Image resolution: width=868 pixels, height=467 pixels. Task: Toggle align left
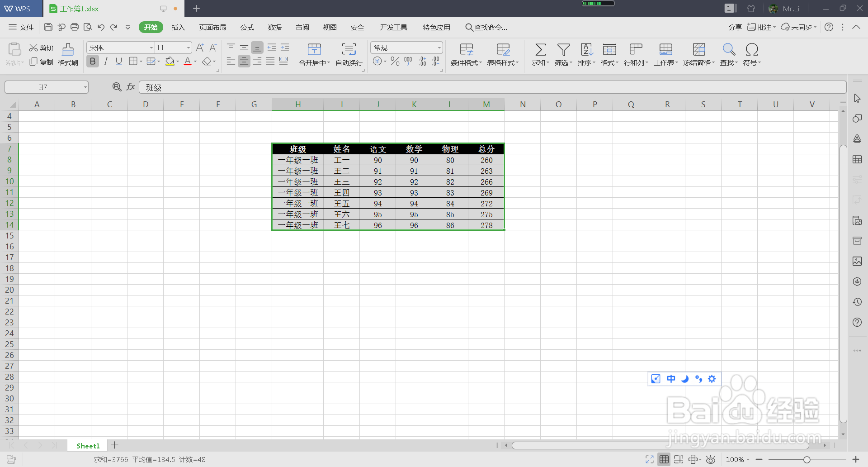point(231,61)
